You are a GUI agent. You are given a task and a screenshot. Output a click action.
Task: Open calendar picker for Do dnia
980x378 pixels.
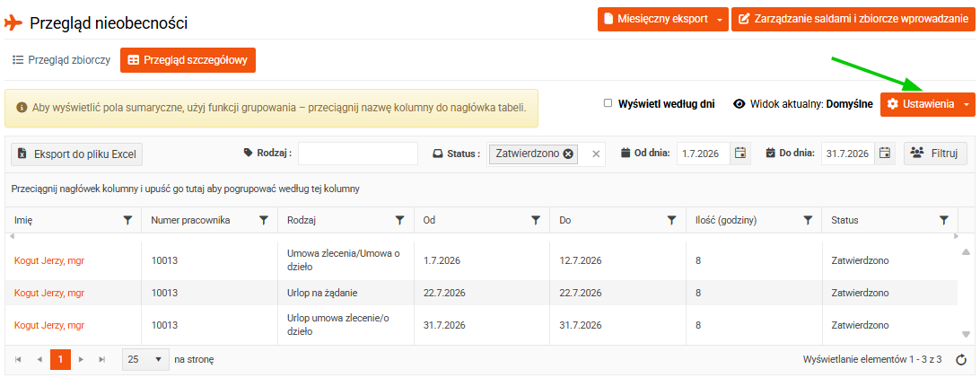885,153
